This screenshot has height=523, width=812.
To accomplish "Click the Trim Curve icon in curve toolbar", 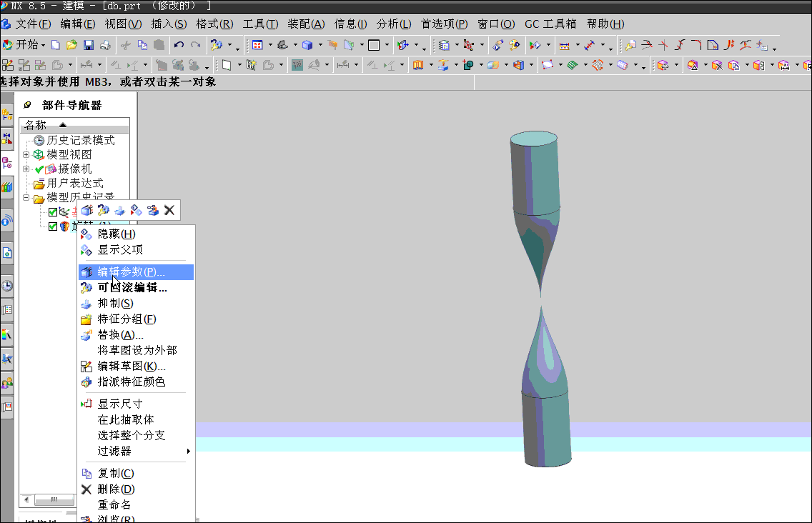I will (x=647, y=46).
